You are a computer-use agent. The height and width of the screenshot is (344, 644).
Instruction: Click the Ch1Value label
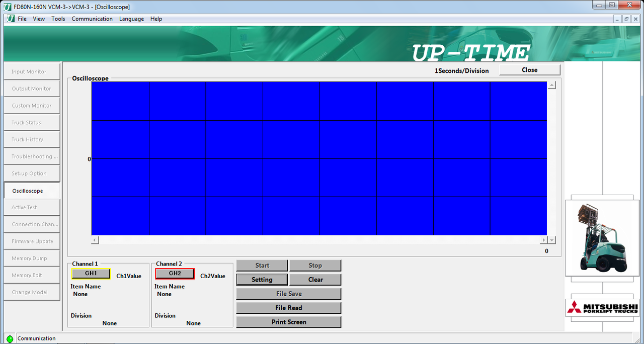(x=129, y=276)
